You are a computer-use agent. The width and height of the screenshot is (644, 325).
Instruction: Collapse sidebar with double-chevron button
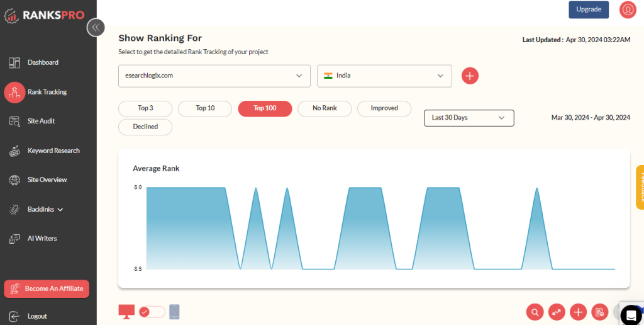point(96,28)
